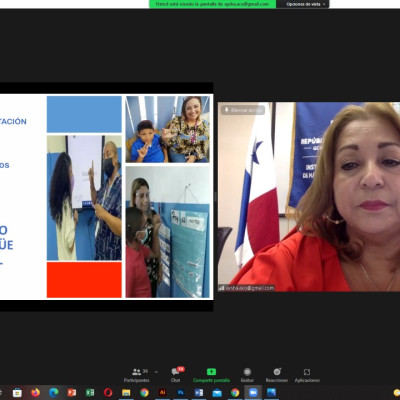Expand the arrow next to Participantes
400x400 pixels.
[x=156, y=372]
